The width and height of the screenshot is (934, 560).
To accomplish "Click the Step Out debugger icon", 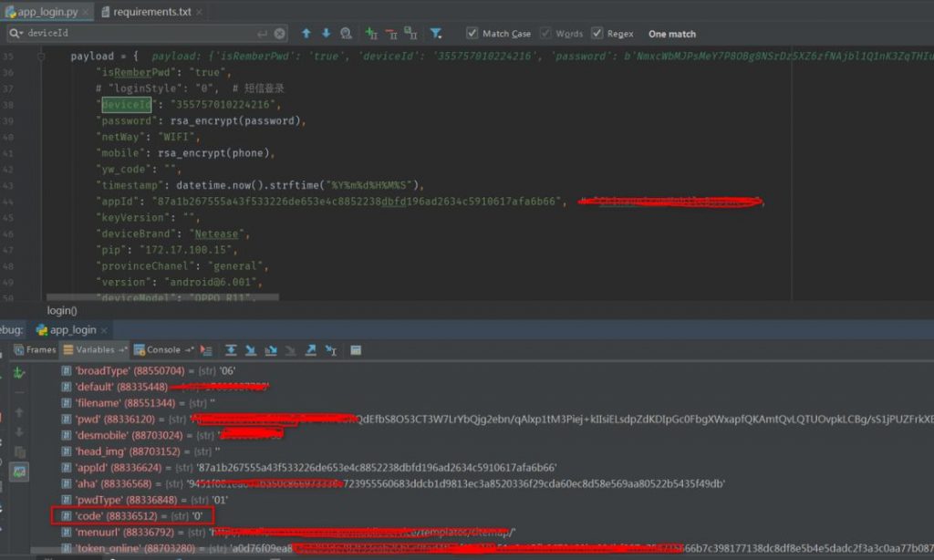I will click(x=311, y=350).
